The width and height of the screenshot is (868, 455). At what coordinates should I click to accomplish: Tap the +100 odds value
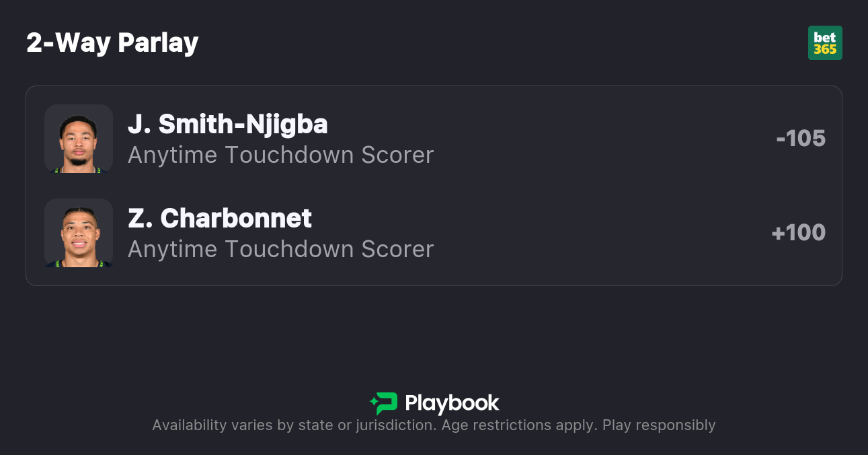[798, 232]
